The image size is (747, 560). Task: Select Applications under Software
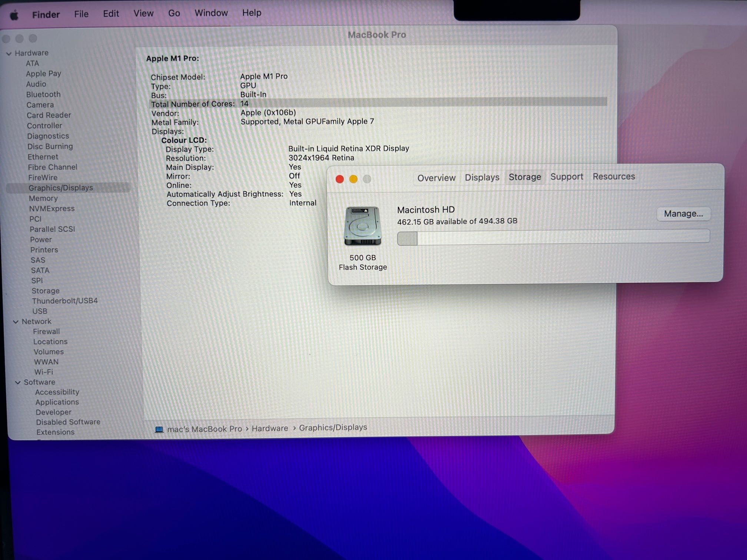click(57, 402)
